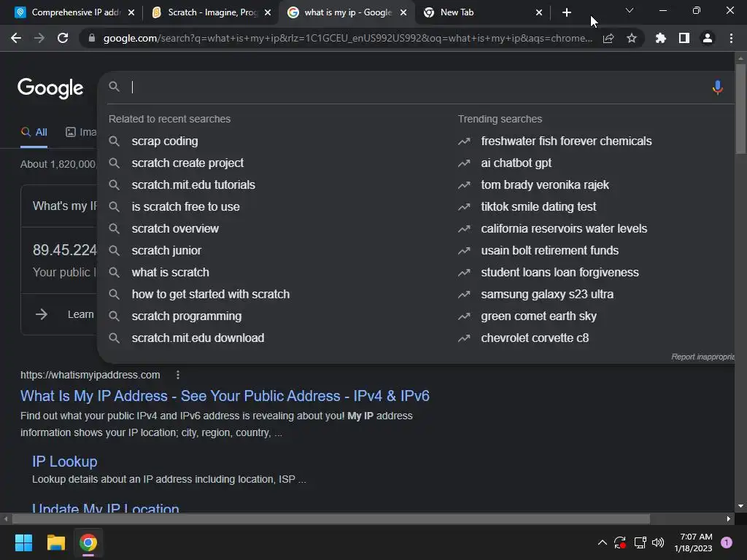Viewport: 747px width, 560px height.
Task: Close the Scratch tab
Action: point(268,13)
